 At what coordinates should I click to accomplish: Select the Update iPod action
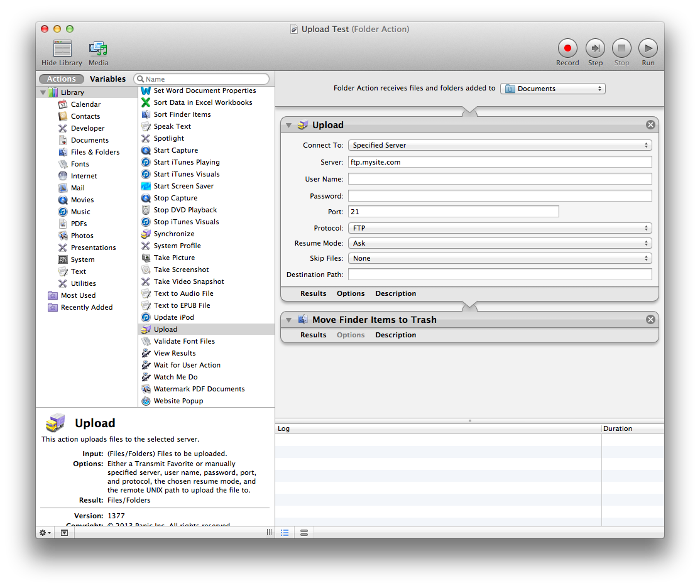[x=173, y=317]
